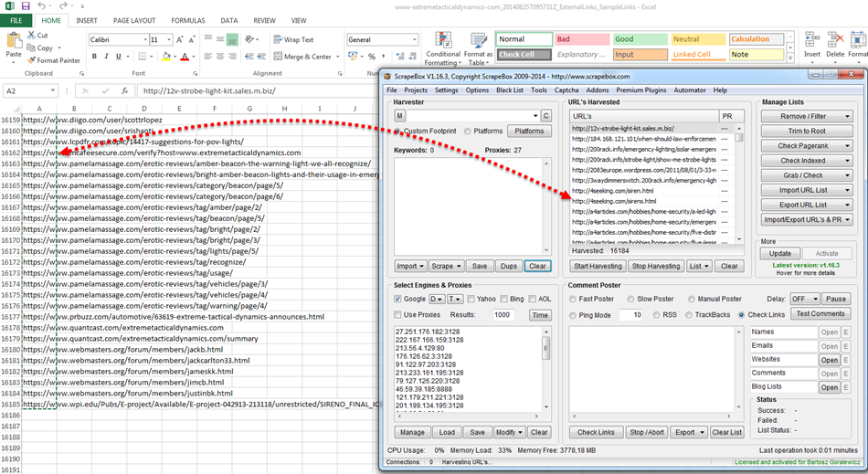The image size is (868, 474).
Task: Click the Undo arrow in Excel
Action: click(42, 6)
